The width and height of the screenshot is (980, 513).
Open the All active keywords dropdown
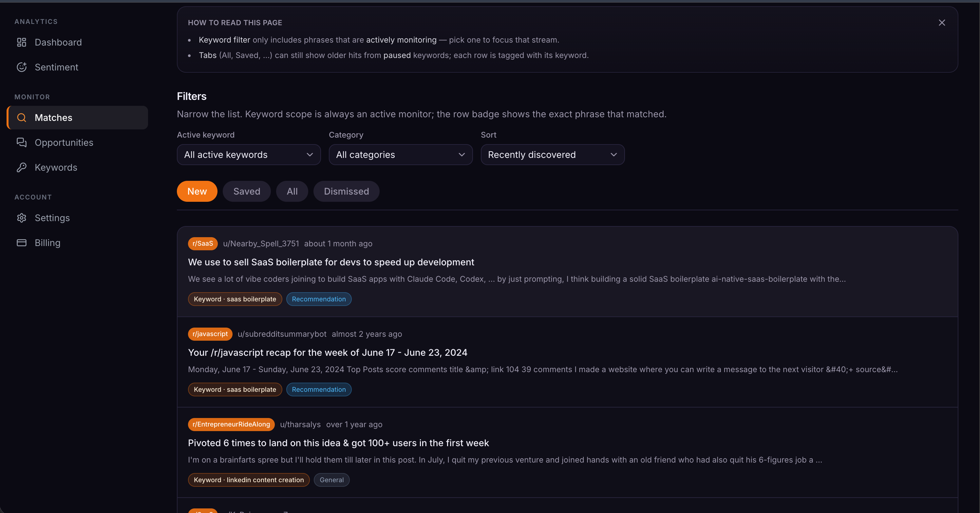(x=249, y=155)
